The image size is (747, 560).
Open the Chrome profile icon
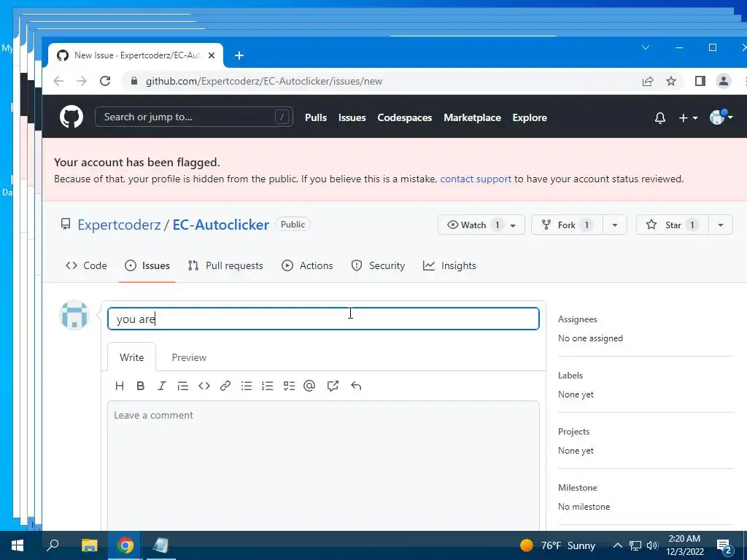pyautogui.click(x=723, y=81)
